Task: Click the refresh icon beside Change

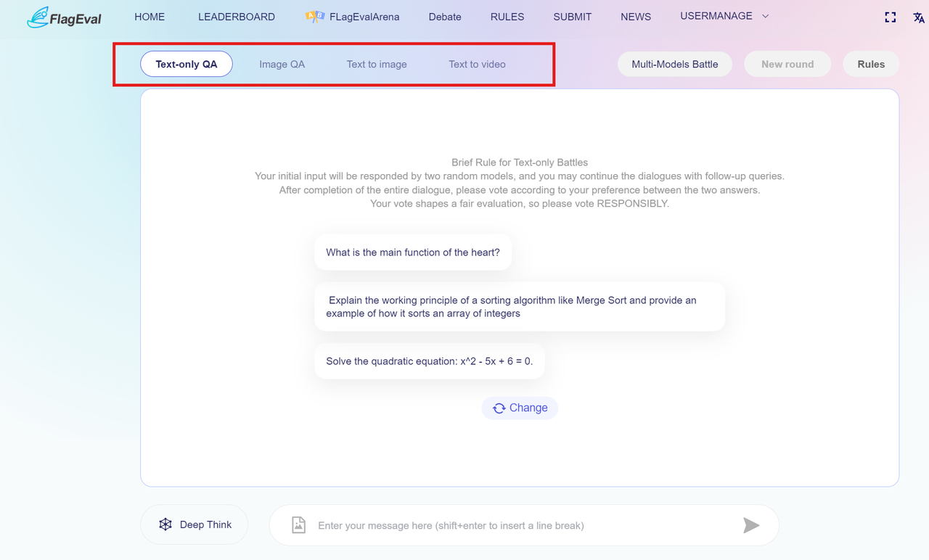Action: 499,408
